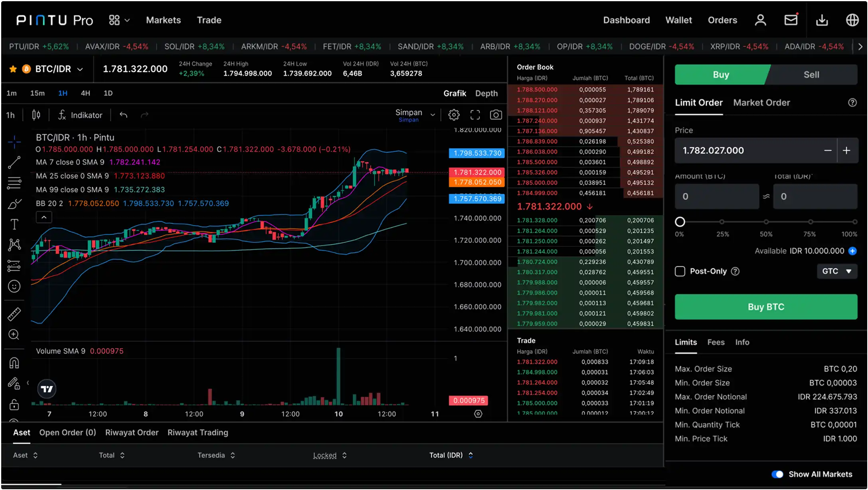
Task: Enable the Post-Only checkbox
Action: [x=680, y=272]
